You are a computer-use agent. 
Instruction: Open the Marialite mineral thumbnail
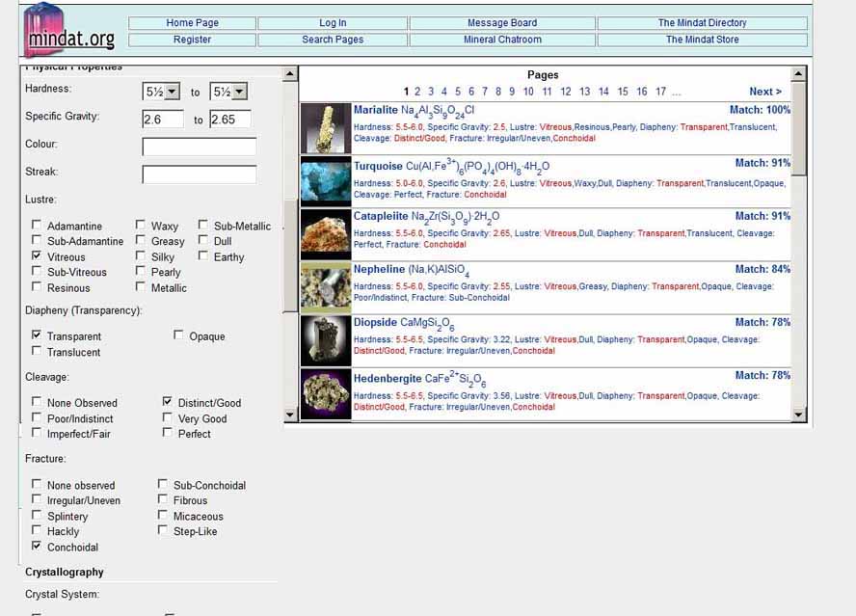point(326,128)
